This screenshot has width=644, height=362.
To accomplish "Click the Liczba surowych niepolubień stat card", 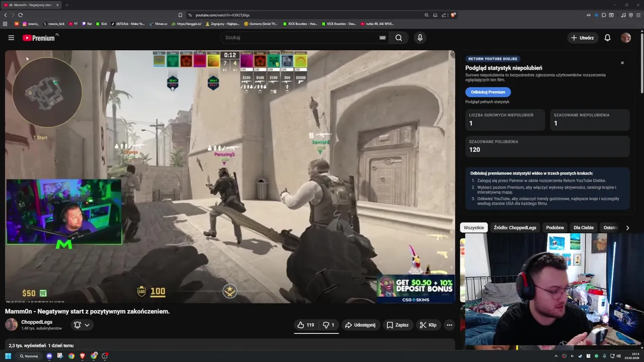I will 505,120.
